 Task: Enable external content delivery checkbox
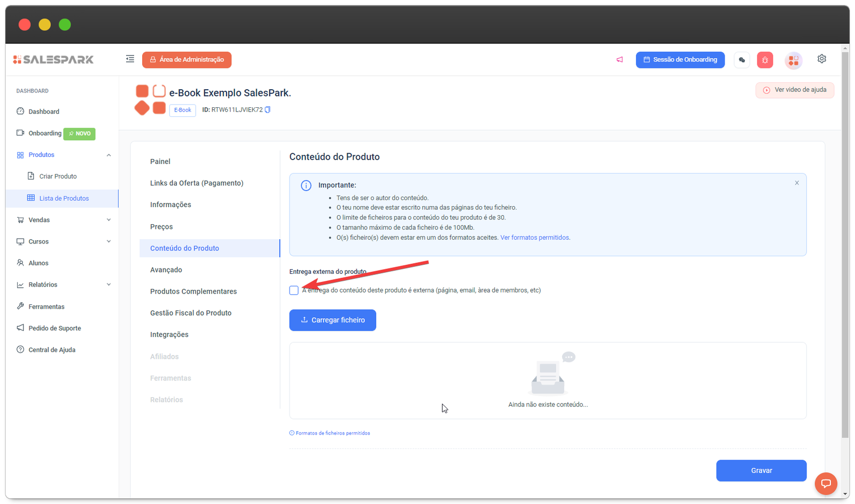tap(294, 290)
